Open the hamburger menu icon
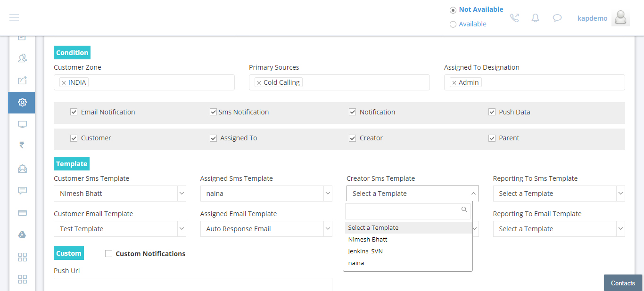The image size is (644, 291). [x=14, y=17]
